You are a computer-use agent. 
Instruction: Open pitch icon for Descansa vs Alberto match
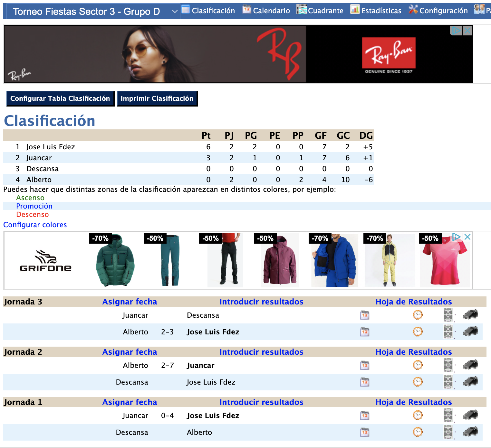click(448, 432)
